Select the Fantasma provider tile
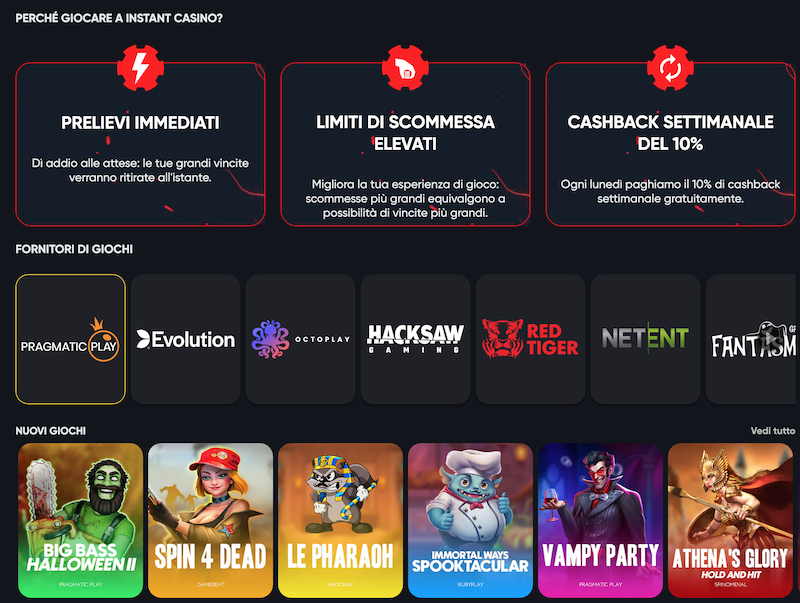 (753, 339)
